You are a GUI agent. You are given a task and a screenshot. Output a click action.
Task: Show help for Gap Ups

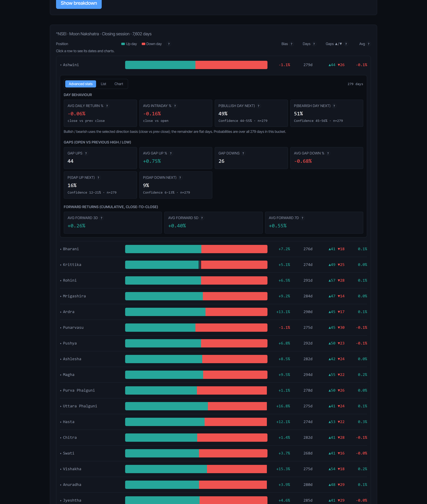[x=86, y=153]
